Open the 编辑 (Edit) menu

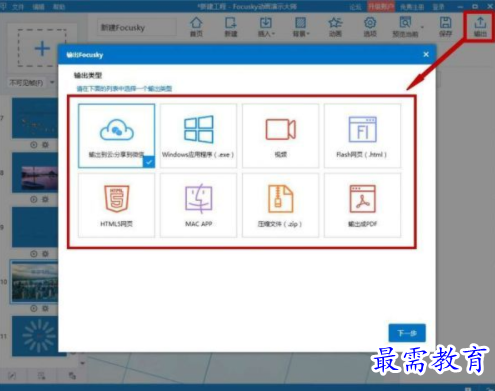[38, 7]
